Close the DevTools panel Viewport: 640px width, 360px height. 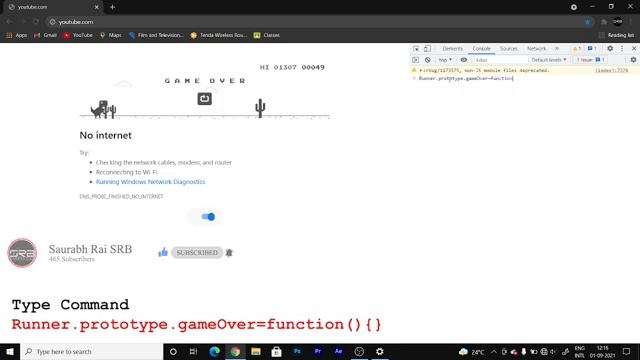pos(634,49)
